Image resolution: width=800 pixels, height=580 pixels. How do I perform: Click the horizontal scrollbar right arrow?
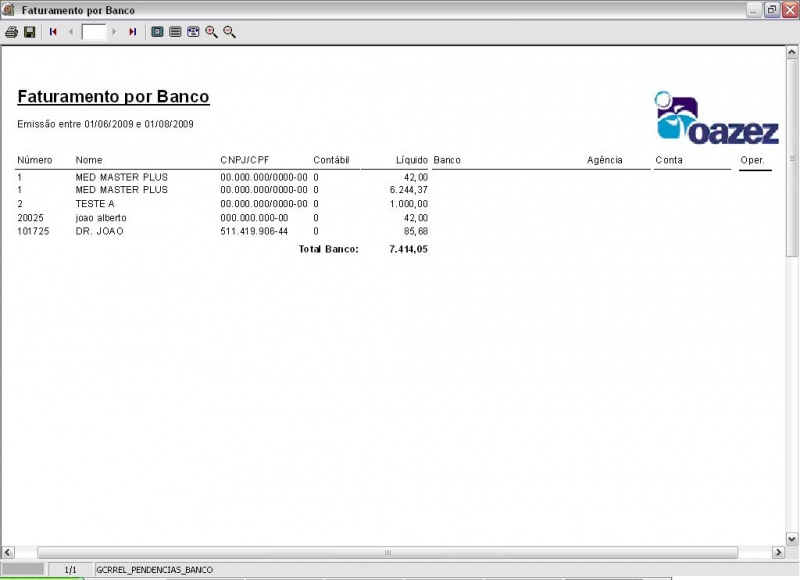point(778,552)
